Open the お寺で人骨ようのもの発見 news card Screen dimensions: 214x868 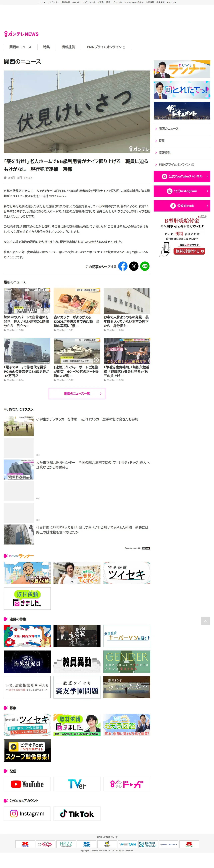[127, 310]
